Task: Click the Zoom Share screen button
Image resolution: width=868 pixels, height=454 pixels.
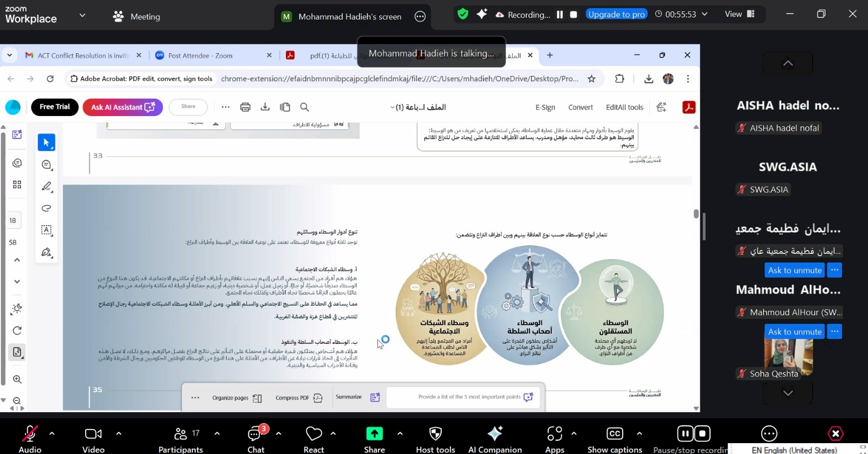Action: [x=374, y=439]
